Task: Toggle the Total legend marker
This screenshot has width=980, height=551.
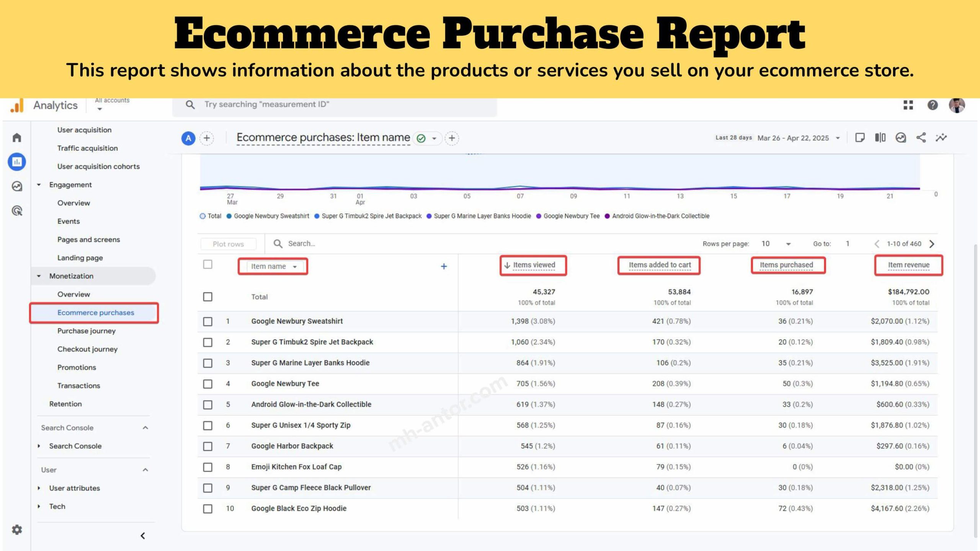Action: (203, 216)
